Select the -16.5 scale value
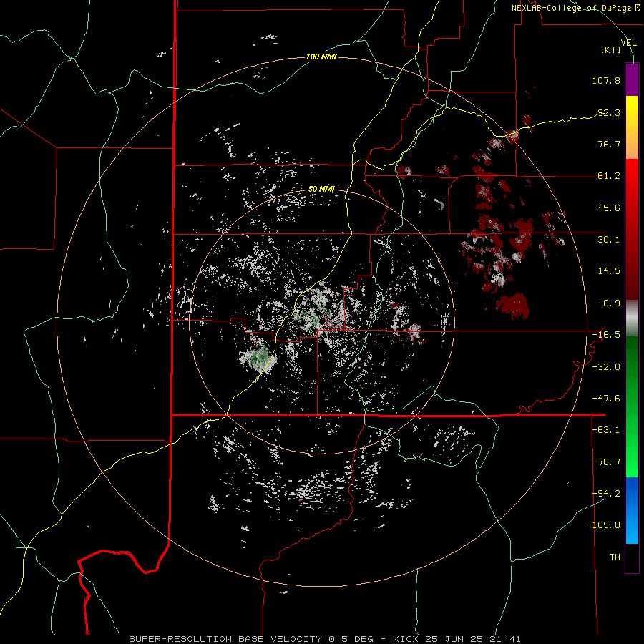 click(606, 335)
